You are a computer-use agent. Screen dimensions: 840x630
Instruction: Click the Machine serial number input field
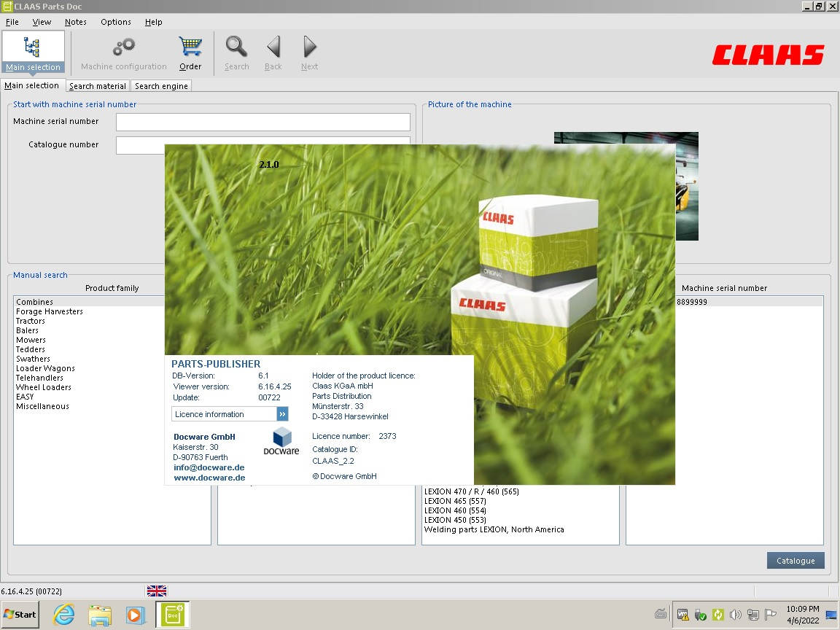pos(262,122)
